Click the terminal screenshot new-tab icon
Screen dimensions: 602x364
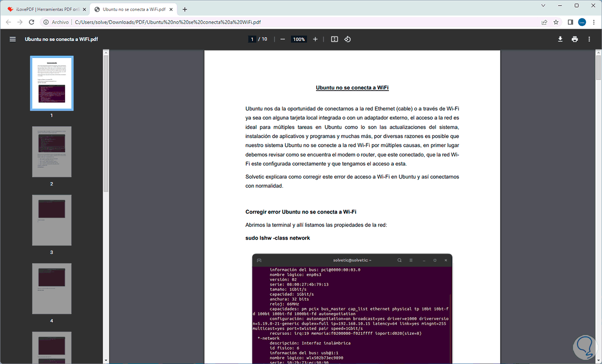(259, 260)
